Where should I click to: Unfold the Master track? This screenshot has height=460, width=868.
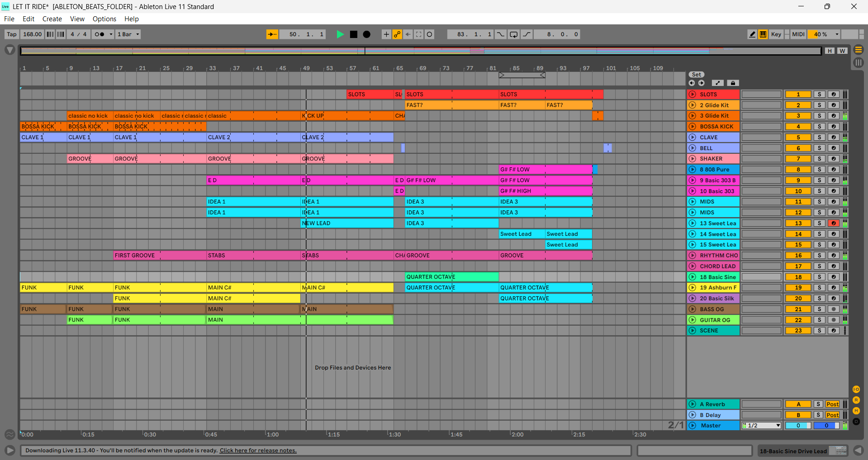click(x=693, y=426)
